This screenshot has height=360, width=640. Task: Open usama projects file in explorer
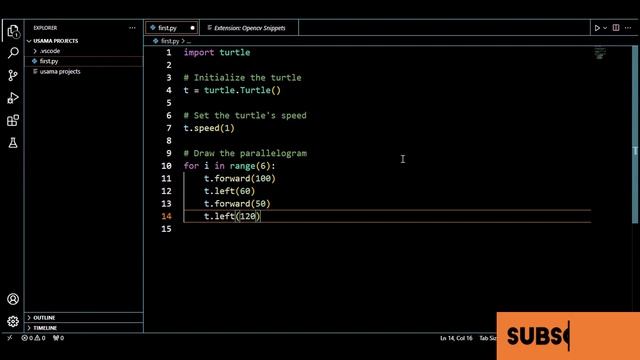coord(60,71)
